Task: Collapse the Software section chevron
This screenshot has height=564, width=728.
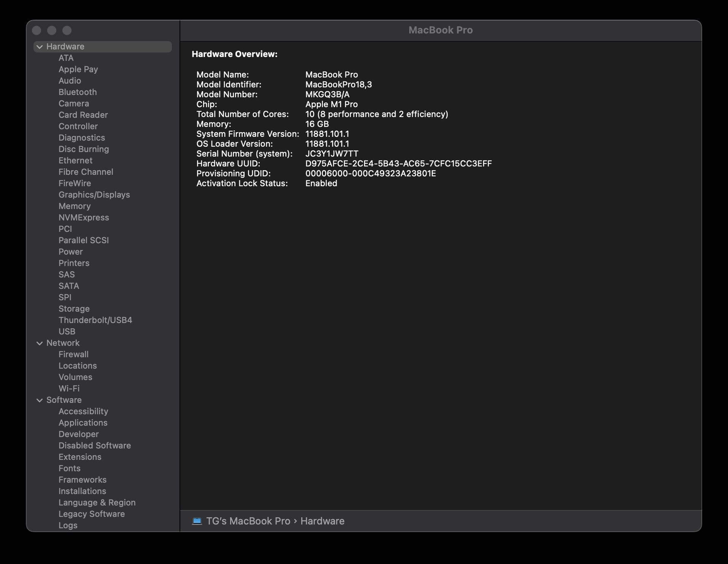Action: (40, 400)
